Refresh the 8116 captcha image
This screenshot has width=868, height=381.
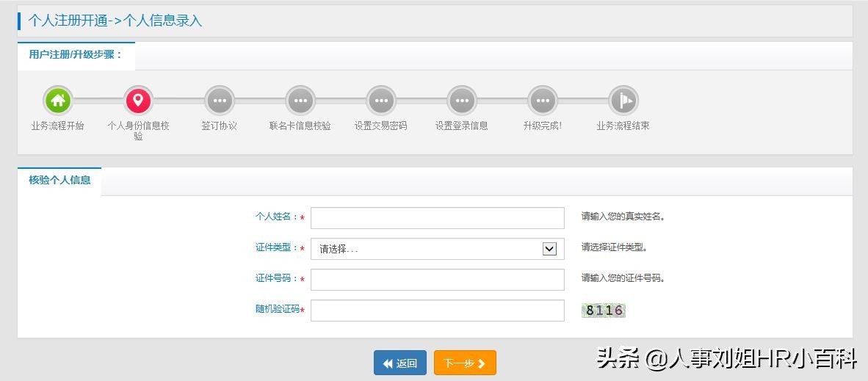pos(604,310)
